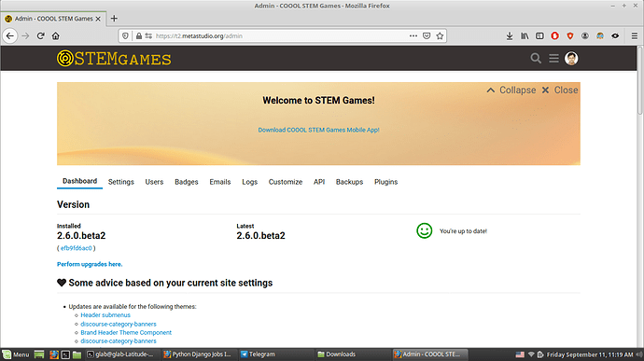644x361 pixels.
Task: Open the site permissions icon in address bar
Action: point(148,36)
